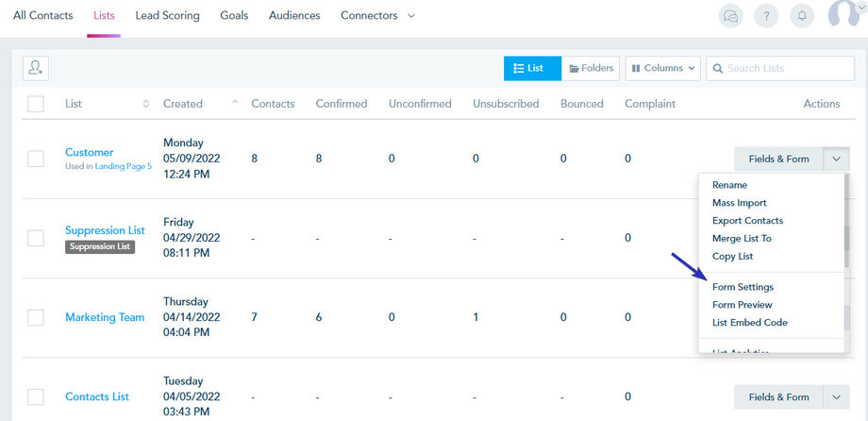Open the notifications bell icon
This screenshot has width=868, height=421.
[802, 16]
